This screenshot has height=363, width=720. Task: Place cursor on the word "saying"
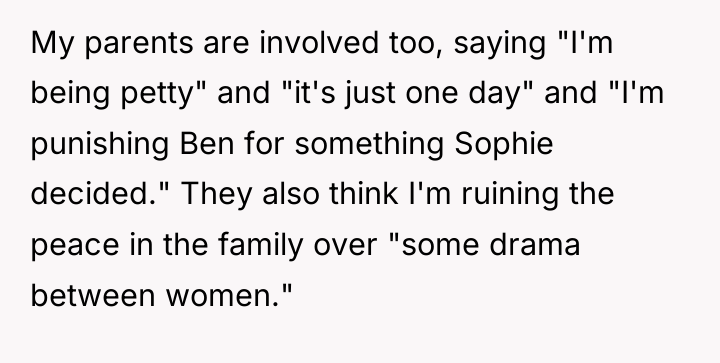coord(499,45)
